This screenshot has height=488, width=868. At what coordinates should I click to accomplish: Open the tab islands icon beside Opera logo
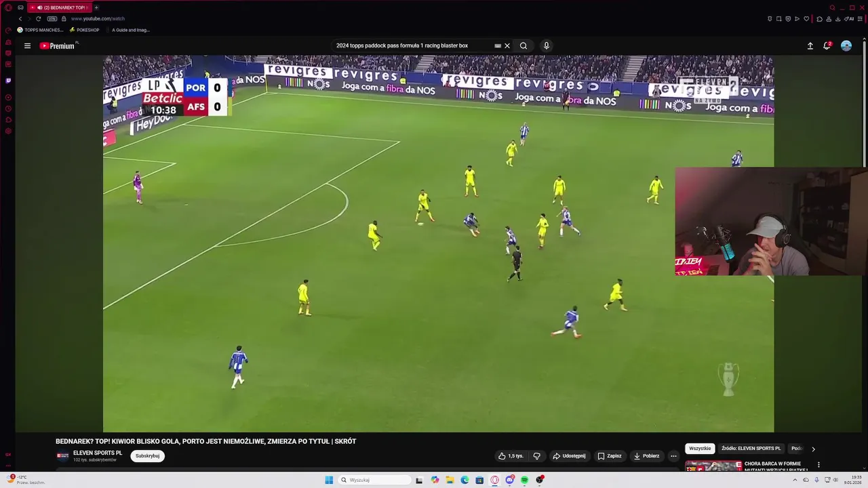pyautogui.click(x=20, y=7)
